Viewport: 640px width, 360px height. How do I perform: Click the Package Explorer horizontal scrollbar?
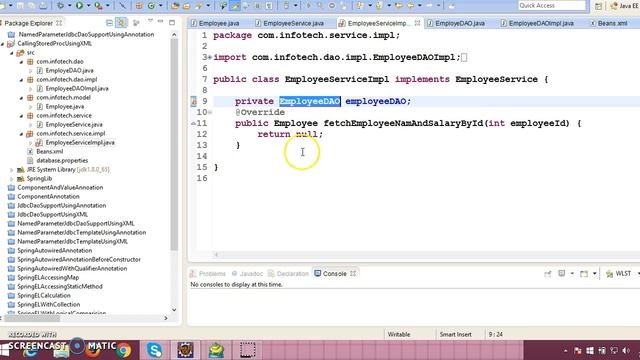[x=31, y=318]
